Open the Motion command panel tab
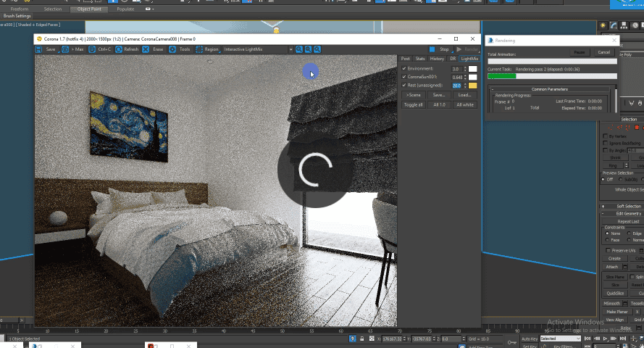 [635, 25]
